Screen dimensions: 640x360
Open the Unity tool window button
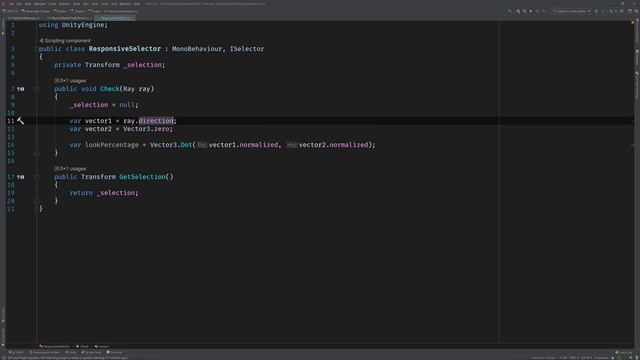71,352
